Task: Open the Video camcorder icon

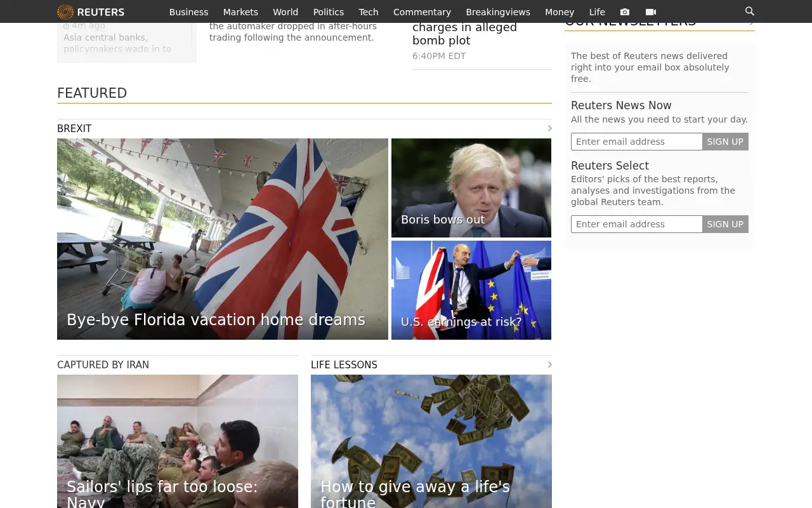Action: click(x=651, y=12)
